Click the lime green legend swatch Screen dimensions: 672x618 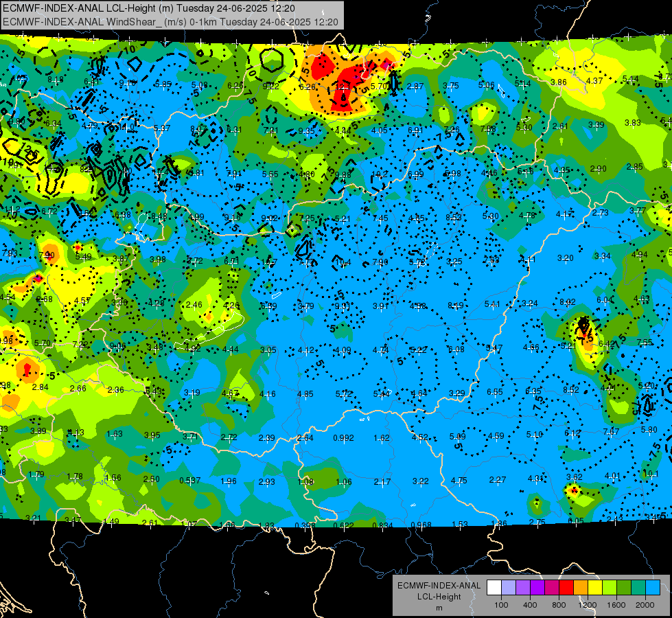[x=610, y=588]
